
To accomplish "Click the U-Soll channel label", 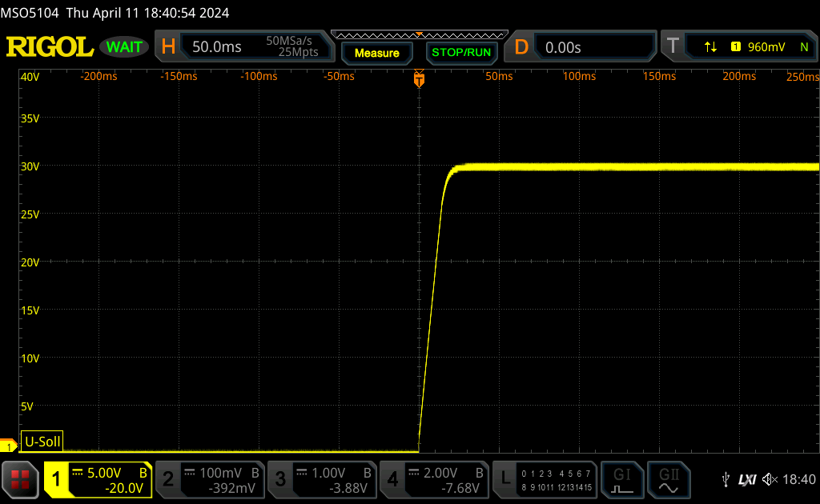I will point(42,442).
